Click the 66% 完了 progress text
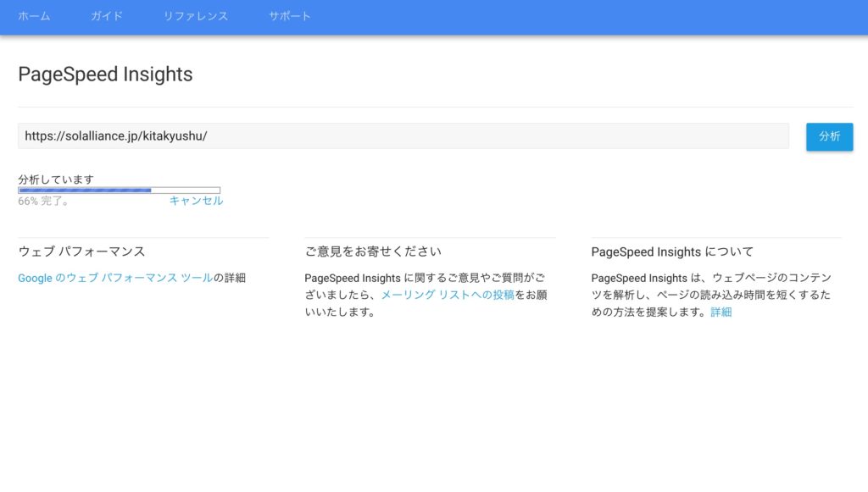The height and width of the screenshot is (492, 868). click(x=44, y=202)
